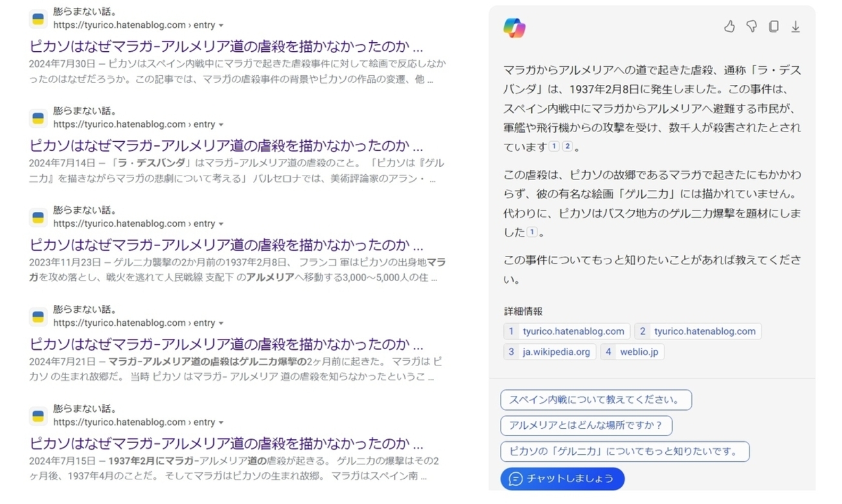Open the ja.wikipedia.org source chip

click(x=549, y=352)
